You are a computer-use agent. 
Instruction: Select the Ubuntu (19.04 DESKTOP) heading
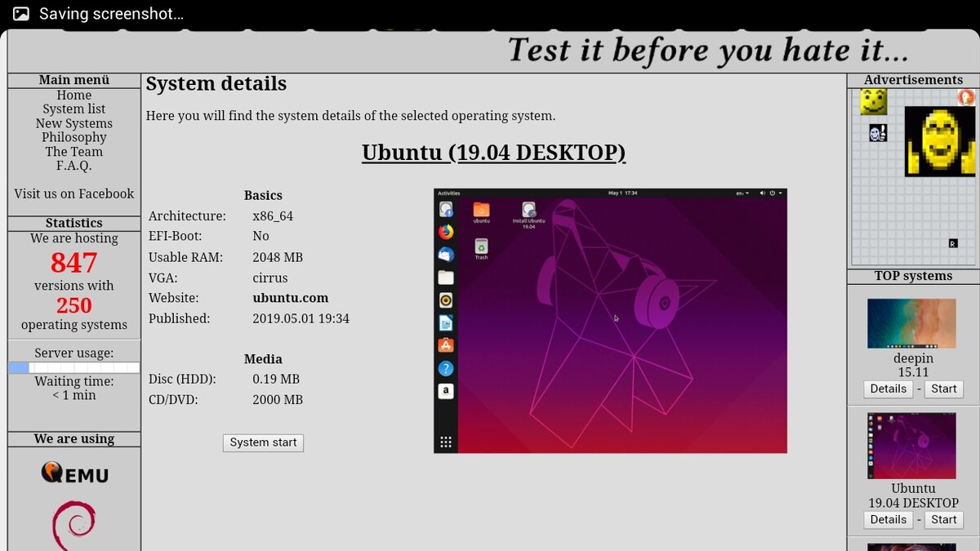pyautogui.click(x=494, y=153)
